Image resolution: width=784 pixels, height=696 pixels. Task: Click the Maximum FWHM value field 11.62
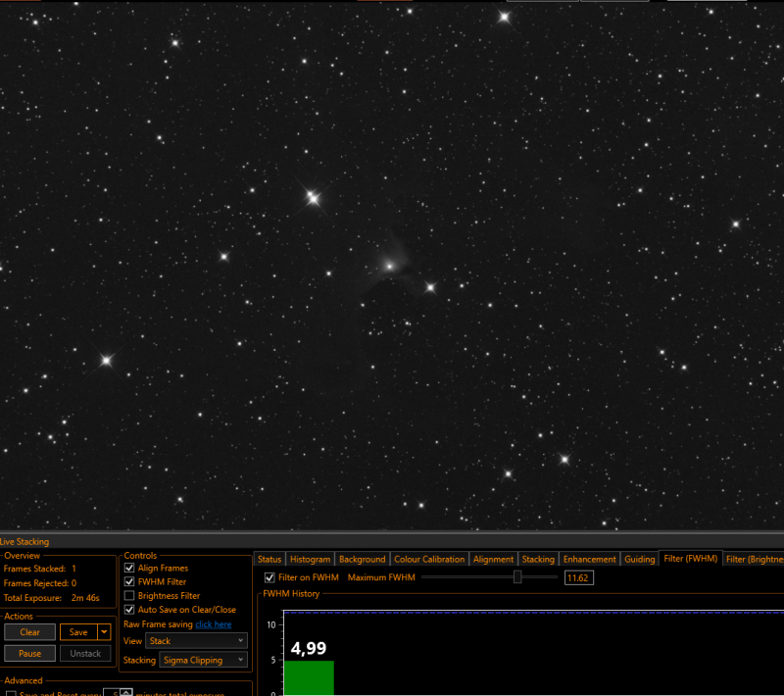[578, 578]
